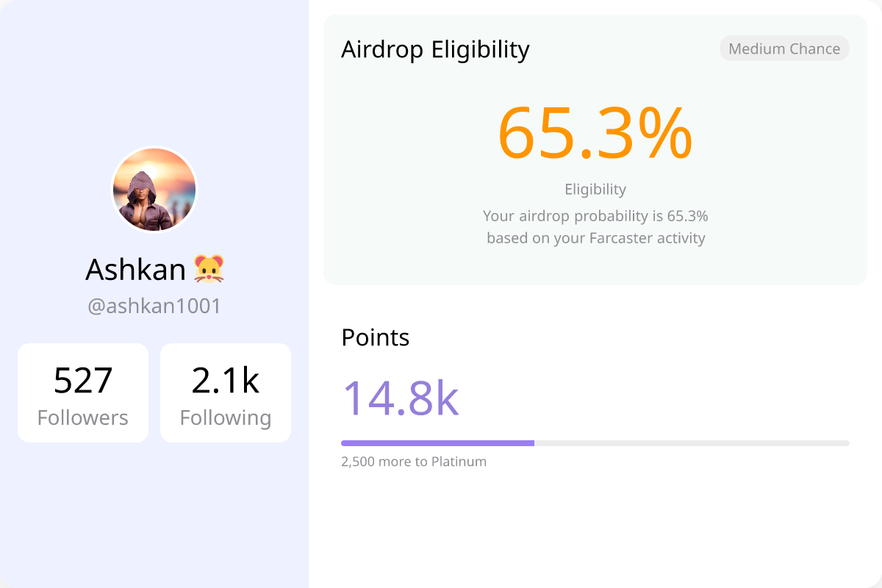Click the filled purple part of progress bar
This screenshot has width=882, height=588.
(x=437, y=443)
